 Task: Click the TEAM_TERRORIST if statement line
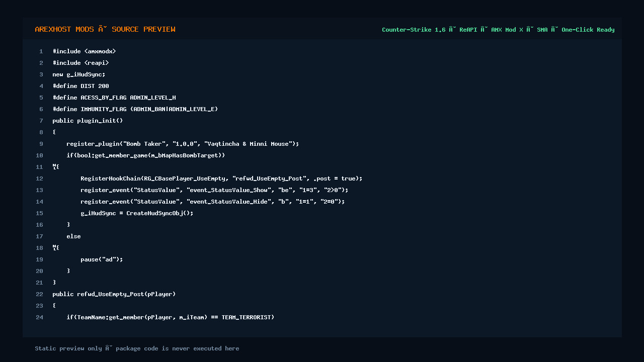[171, 317]
